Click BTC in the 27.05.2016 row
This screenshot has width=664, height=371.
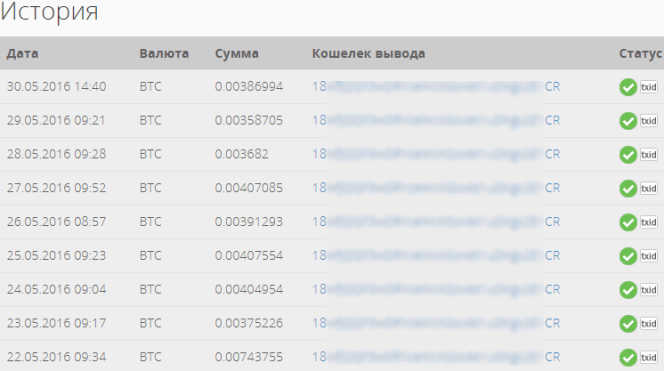click(x=150, y=188)
